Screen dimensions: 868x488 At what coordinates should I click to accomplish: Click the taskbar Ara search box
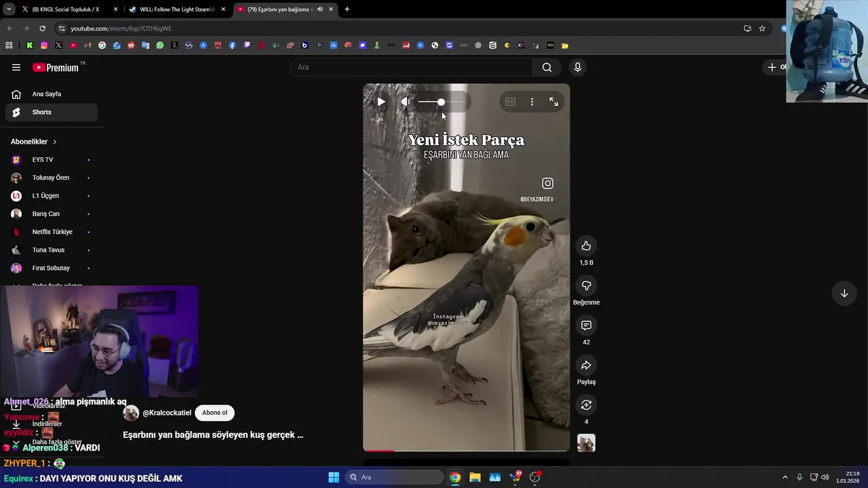point(395,477)
